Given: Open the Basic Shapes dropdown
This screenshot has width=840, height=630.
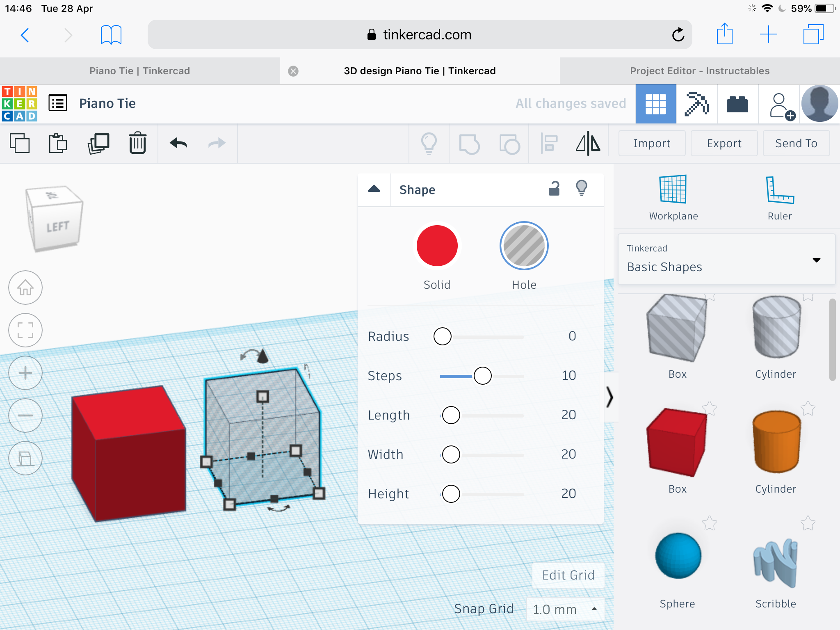Looking at the screenshot, I should click(x=726, y=259).
